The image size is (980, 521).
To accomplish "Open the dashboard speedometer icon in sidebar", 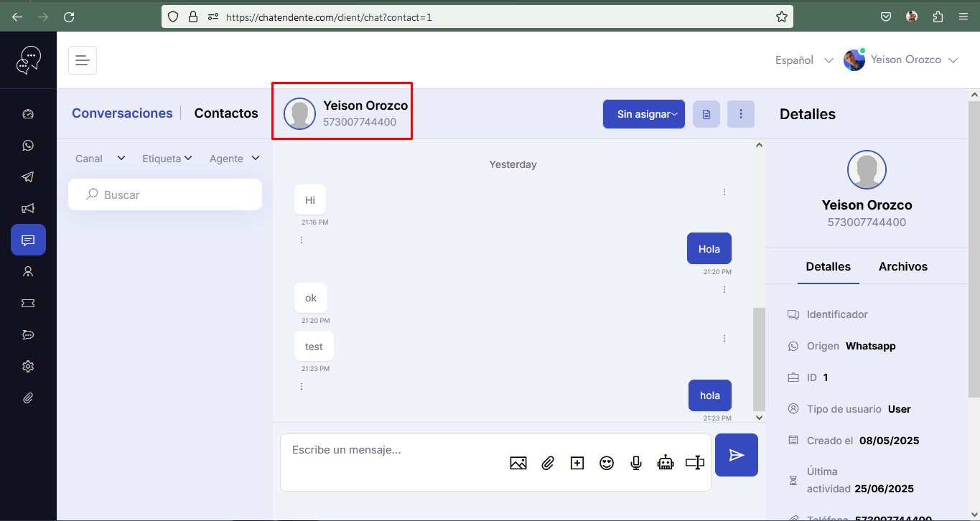I will point(28,114).
